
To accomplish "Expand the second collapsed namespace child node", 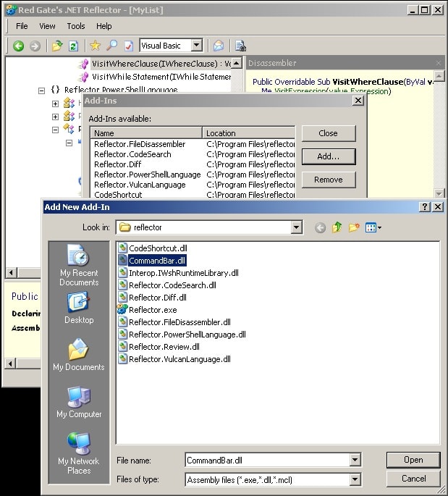I will point(55,117).
